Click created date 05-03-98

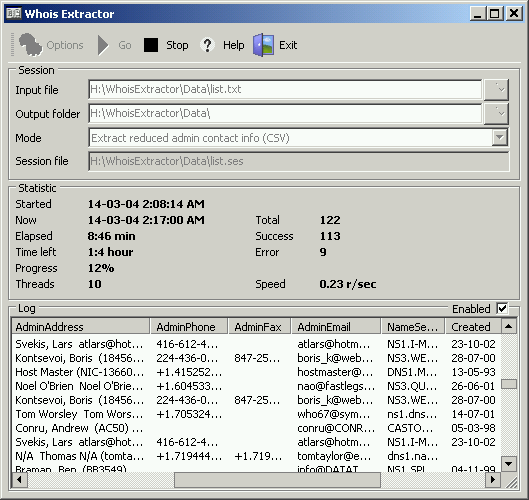(x=473, y=428)
